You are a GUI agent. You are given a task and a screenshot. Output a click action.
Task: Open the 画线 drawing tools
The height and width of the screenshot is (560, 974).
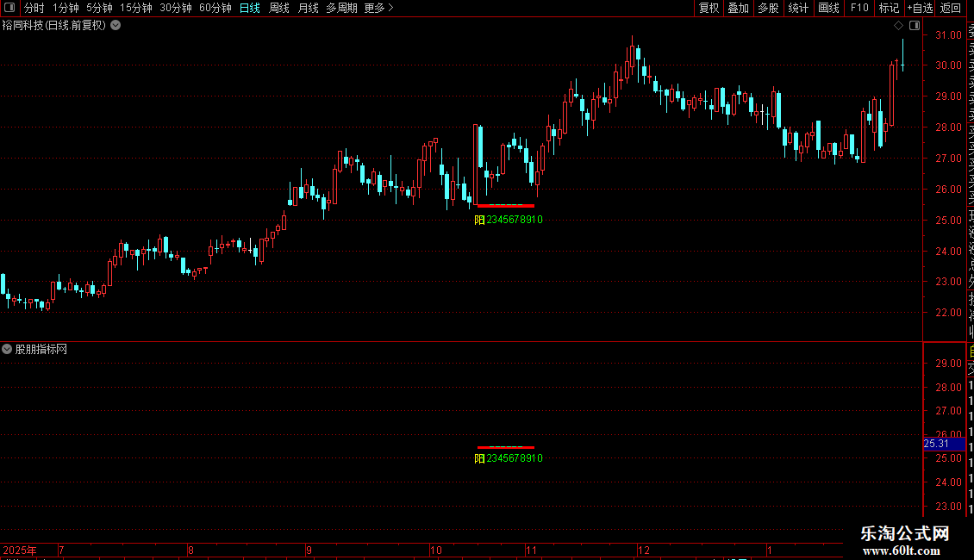coord(828,8)
